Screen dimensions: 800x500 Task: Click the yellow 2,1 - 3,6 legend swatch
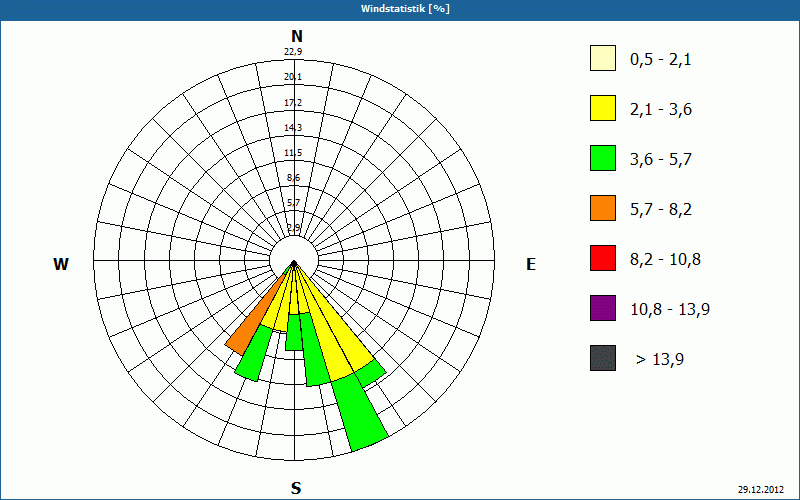click(x=603, y=108)
